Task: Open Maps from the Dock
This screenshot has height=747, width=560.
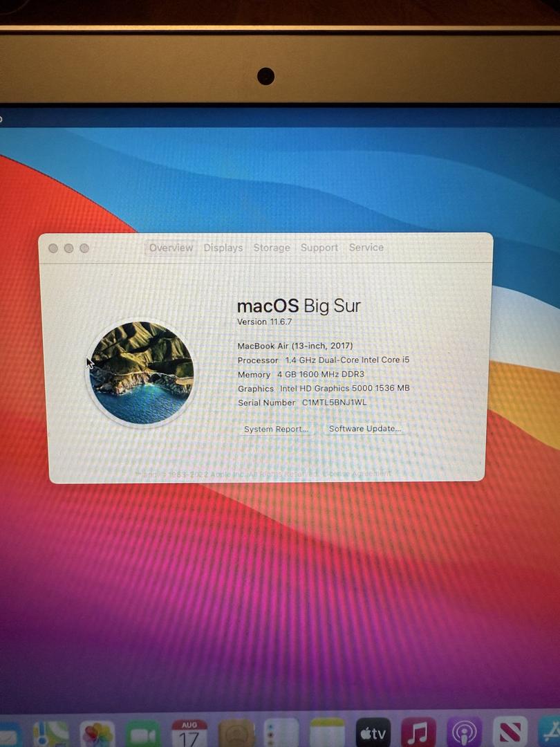Action: pyautogui.click(x=51, y=734)
